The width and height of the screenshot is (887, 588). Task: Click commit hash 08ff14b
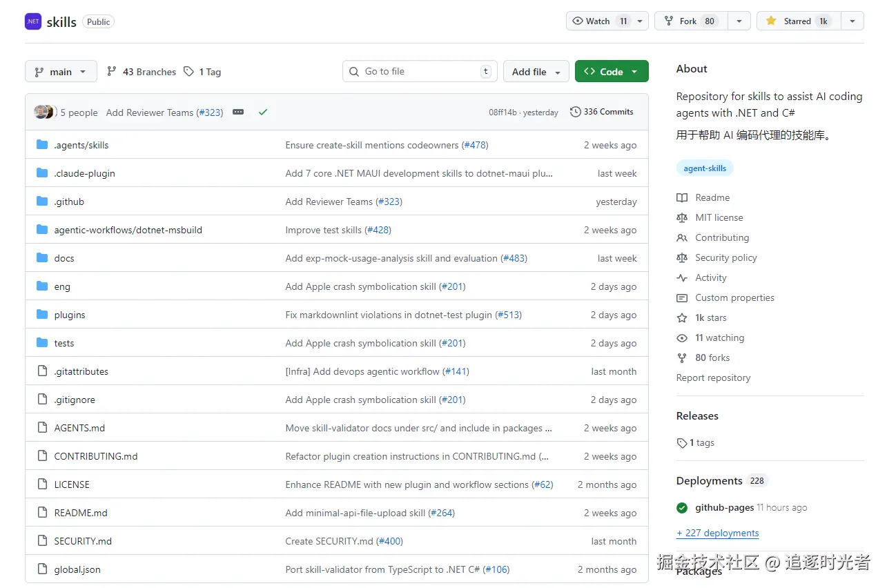click(503, 112)
